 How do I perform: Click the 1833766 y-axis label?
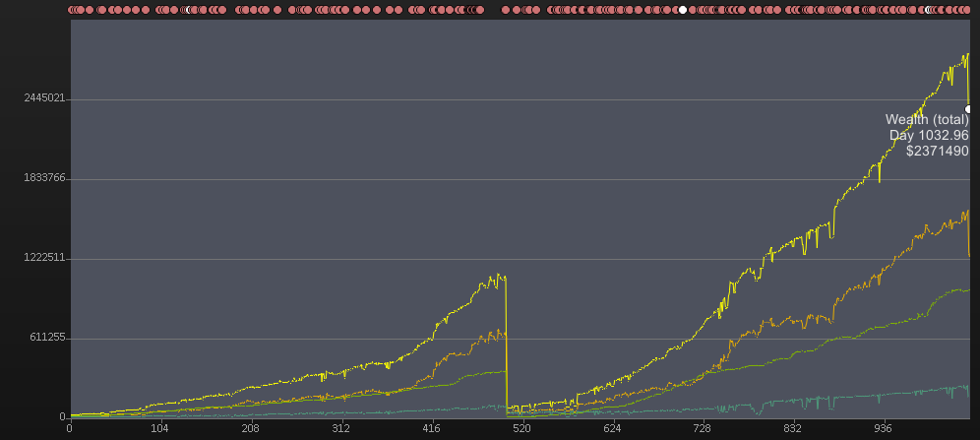click(x=44, y=178)
